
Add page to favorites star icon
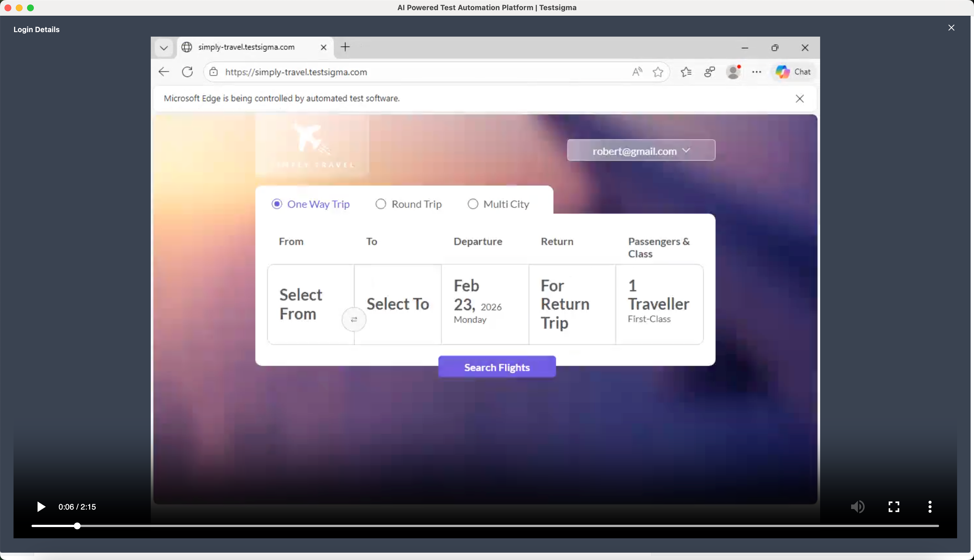pos(658,72)
